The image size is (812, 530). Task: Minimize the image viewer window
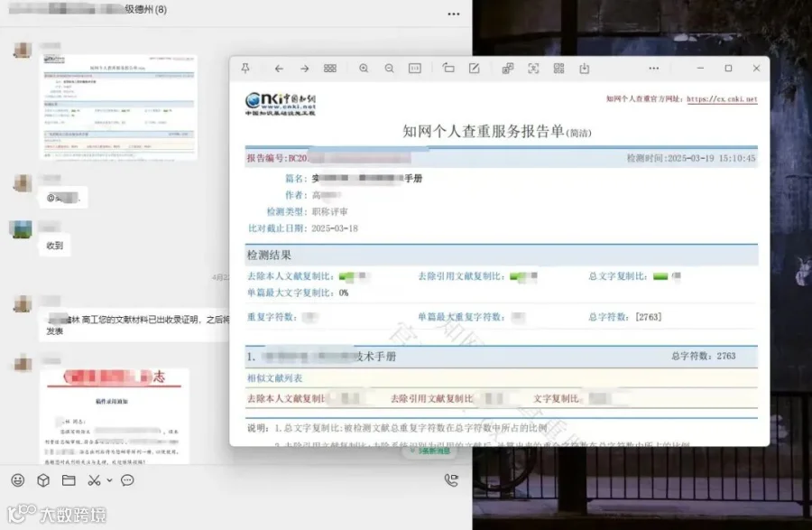point(700,69)
